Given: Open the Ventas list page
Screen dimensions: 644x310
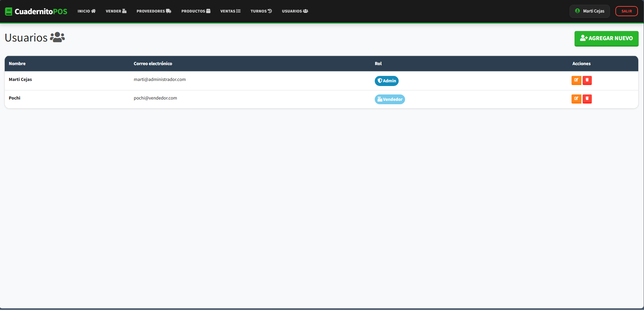Looking at the screenshot, I should coord(231,11).
